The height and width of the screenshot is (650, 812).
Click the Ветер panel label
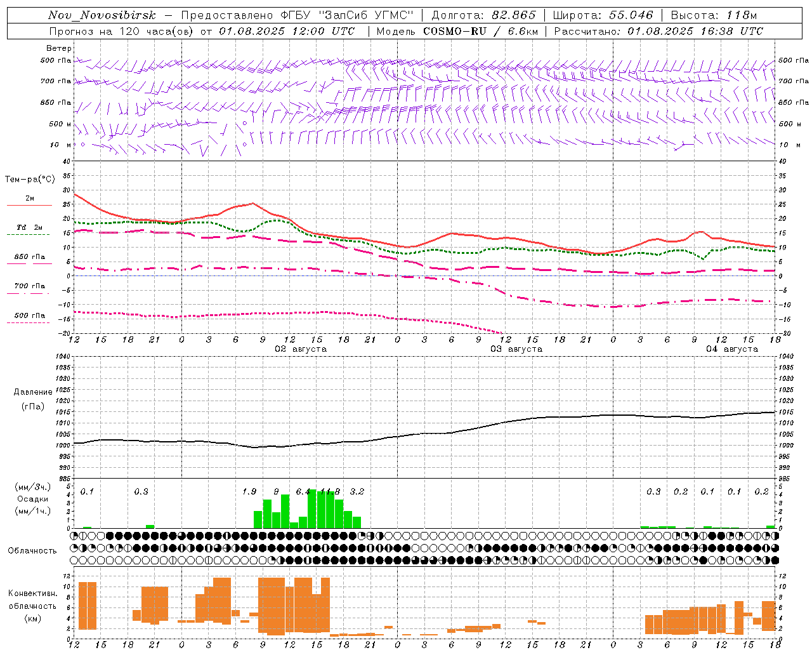[58, 48]
